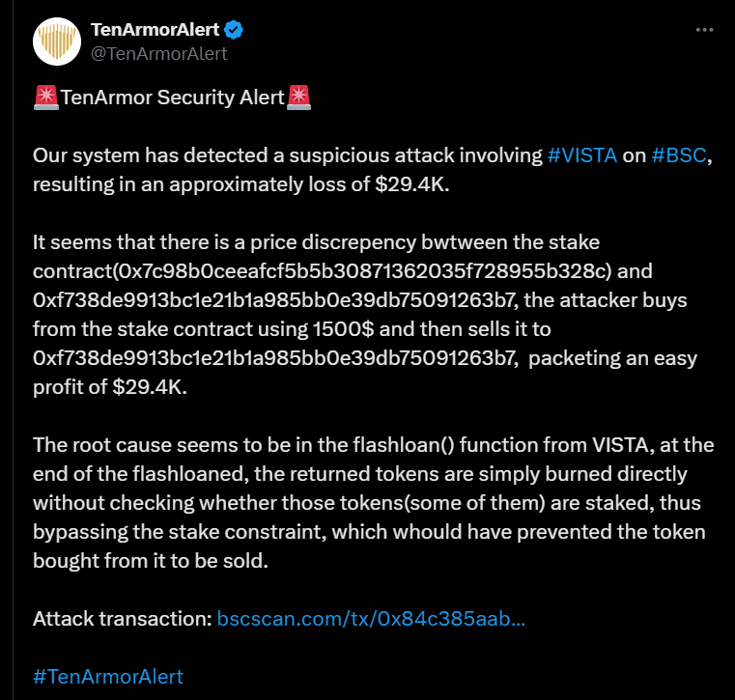Open the tweet's three-dot More menu
This screenshot has width=735, height=700.
pyautogui.click(x=706, y=30)
